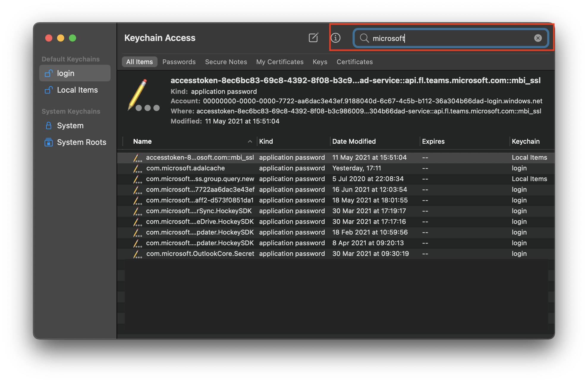
Task: Click the unlocked padlock icon beside login
Action: pyautogui.click(x=49, y=73)
